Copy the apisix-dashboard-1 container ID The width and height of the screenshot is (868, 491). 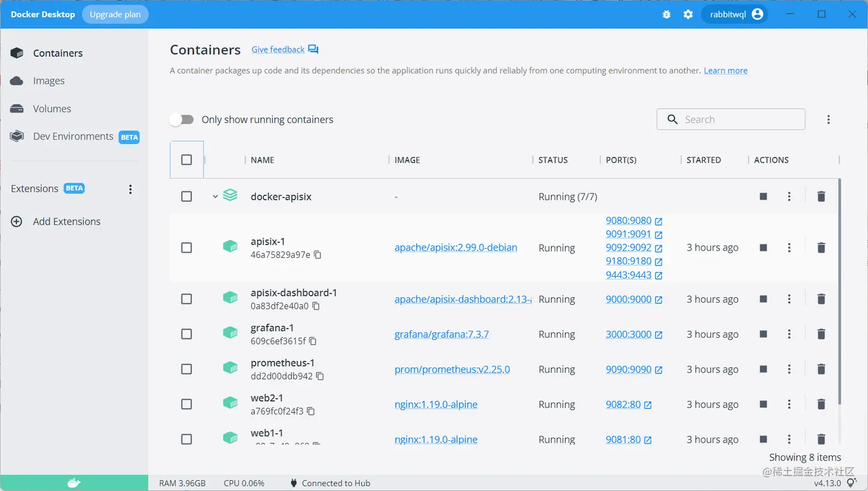coord(316,306)
